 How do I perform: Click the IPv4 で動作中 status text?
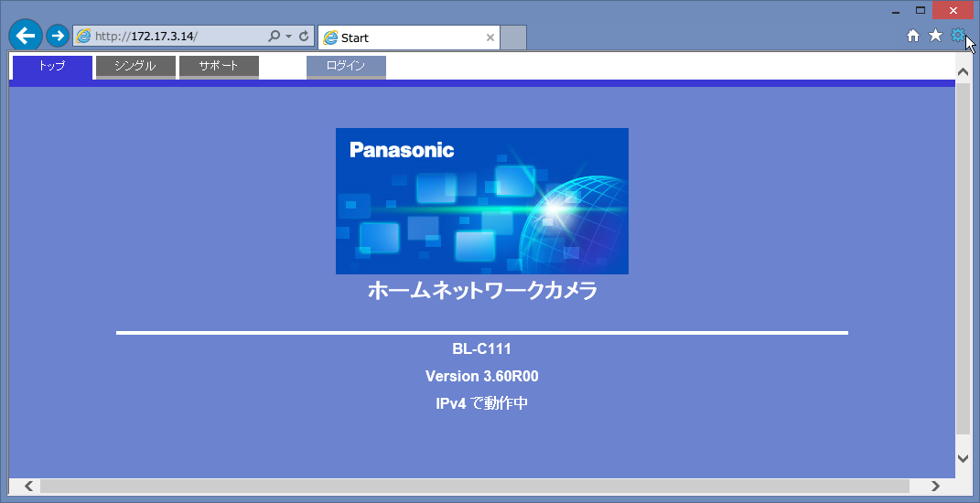pyautogui.click(x=482, y=403)
